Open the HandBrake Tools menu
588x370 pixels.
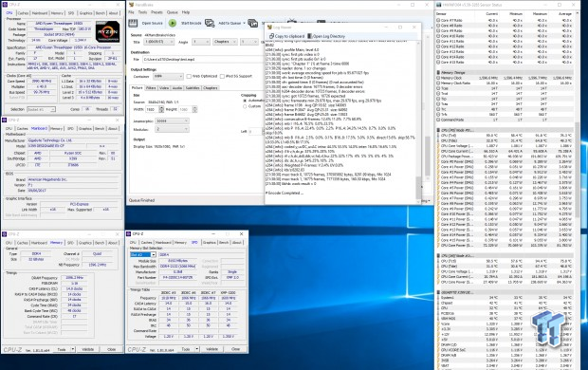142,12
